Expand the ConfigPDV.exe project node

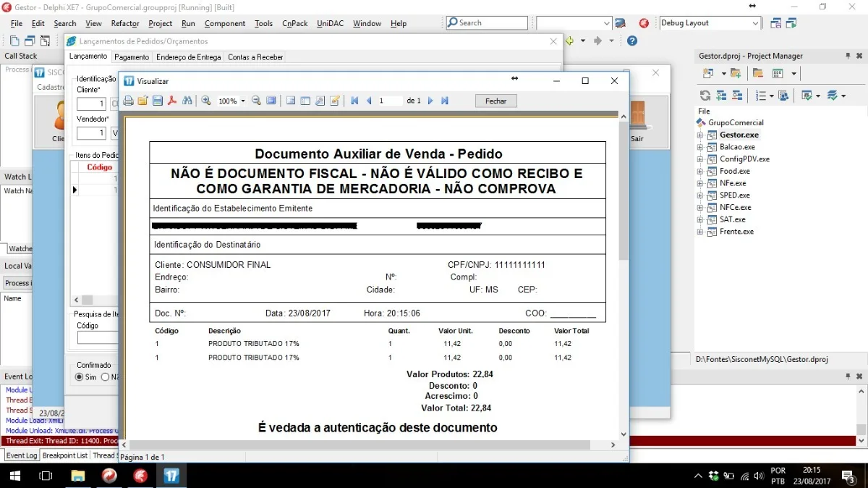[x=700, y=159]
